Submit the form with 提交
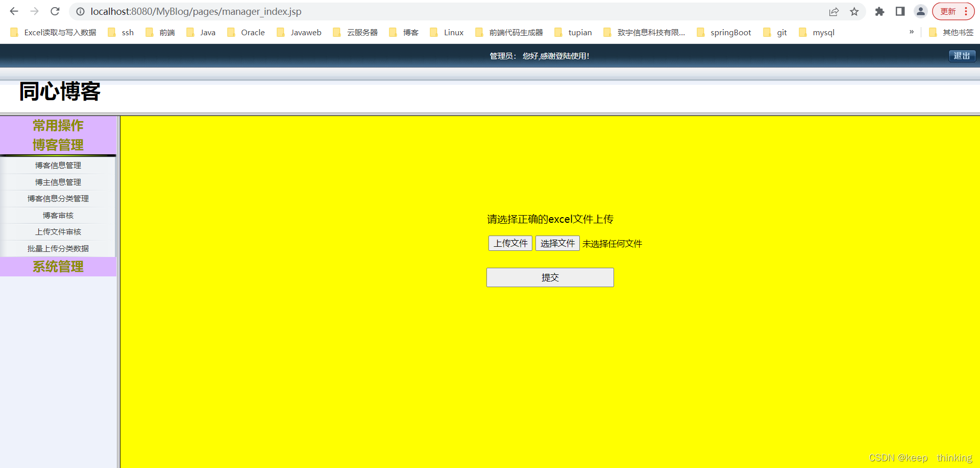980x468 pixels. click(550, 277)
